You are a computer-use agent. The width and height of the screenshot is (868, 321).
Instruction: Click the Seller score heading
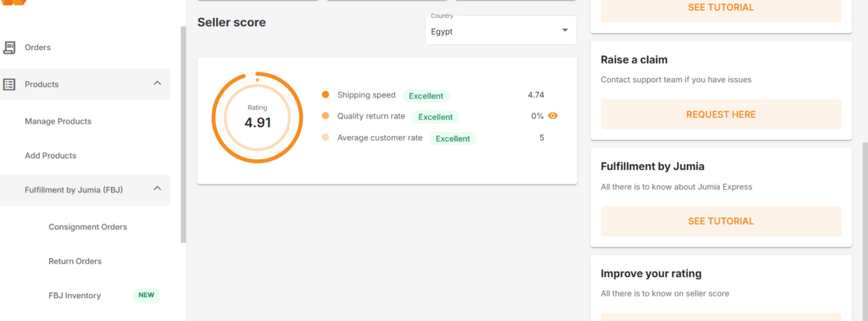click(231, 23)
